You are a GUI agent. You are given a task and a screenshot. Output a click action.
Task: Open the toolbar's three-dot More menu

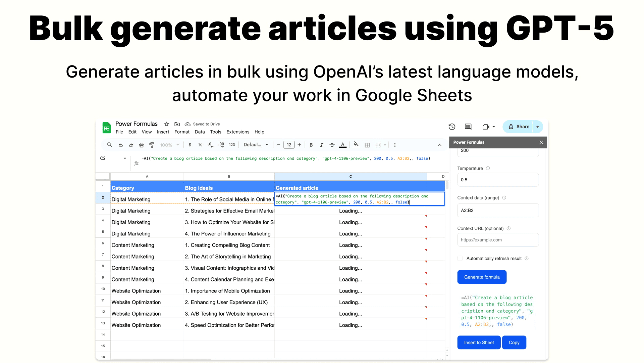coord(395,145)
